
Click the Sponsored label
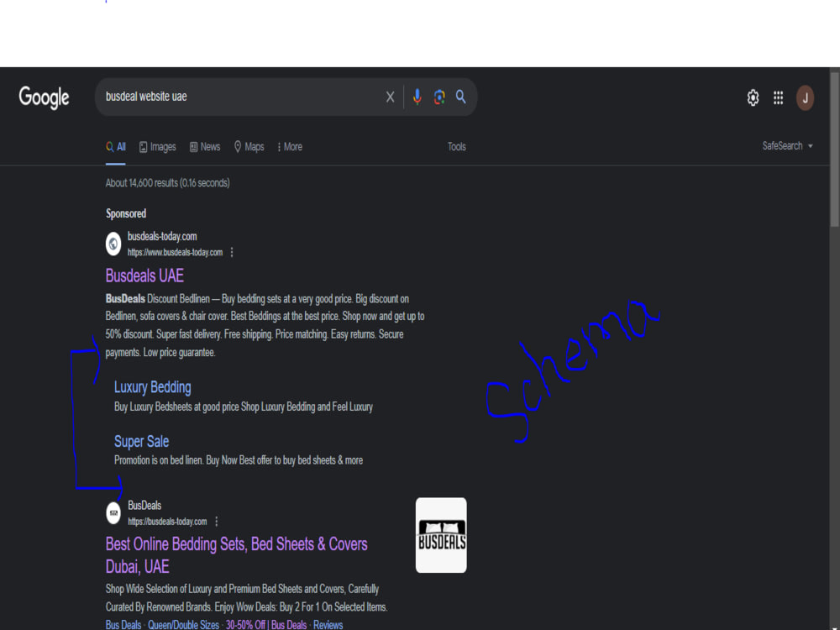(126, 213)
